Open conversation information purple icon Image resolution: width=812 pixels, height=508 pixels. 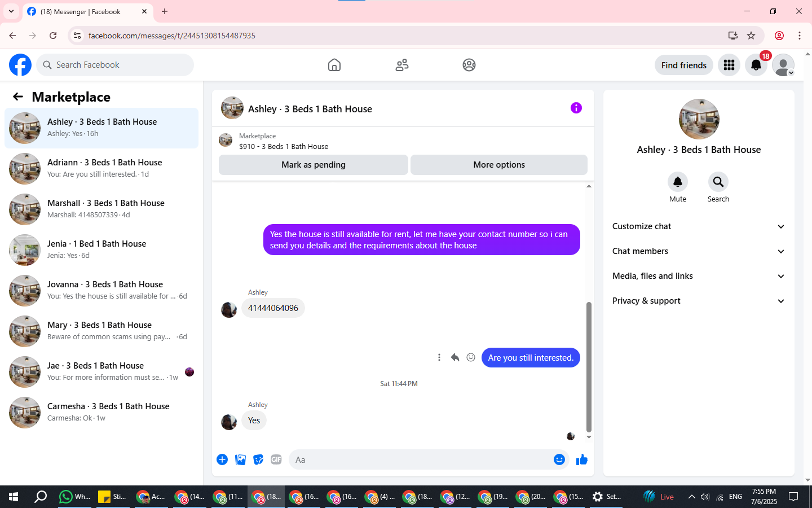(x=576, y=108)
